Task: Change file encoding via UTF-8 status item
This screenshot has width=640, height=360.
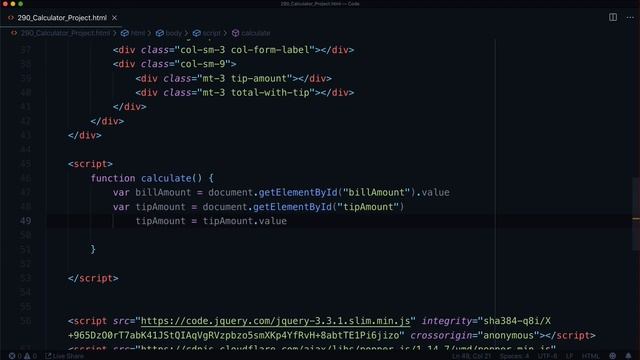Action: pos(547,356)
